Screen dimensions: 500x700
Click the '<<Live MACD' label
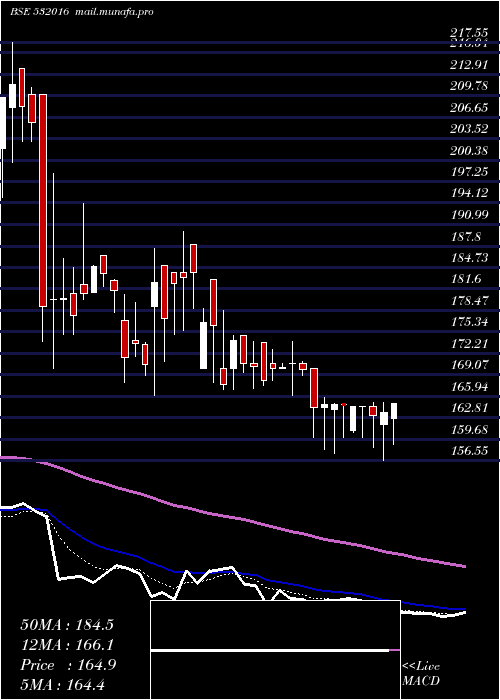(421, 674)
